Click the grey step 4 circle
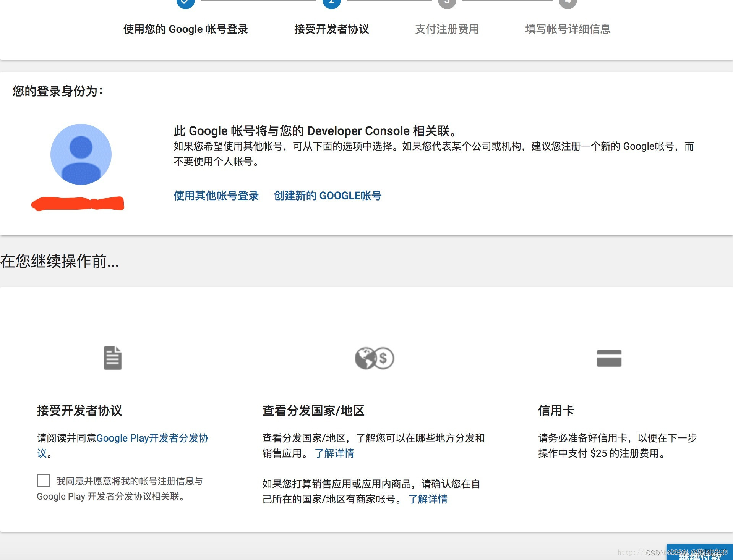This screenshot has height=560, width=733. click(x=568, y=2)
